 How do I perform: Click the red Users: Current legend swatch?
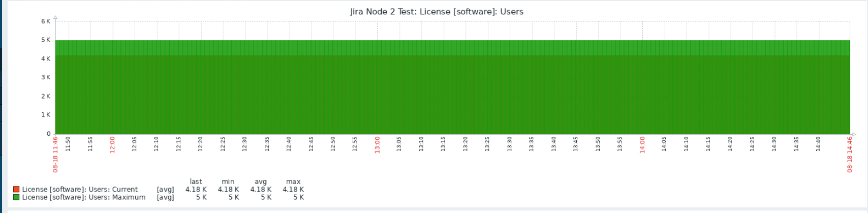pyautogui.click(x=16, y=189)
